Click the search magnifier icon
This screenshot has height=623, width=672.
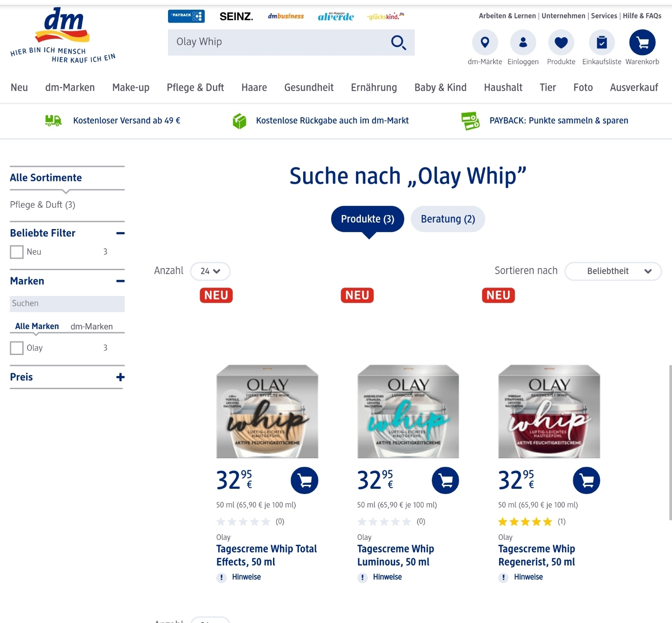(x=399, y=42)
